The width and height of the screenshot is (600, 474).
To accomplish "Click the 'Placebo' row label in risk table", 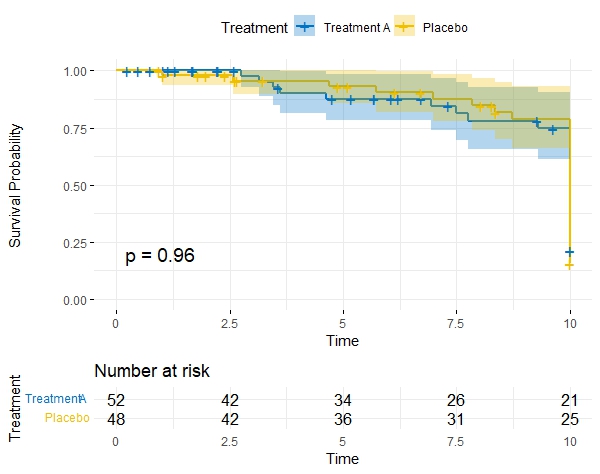I will point(67,417).
